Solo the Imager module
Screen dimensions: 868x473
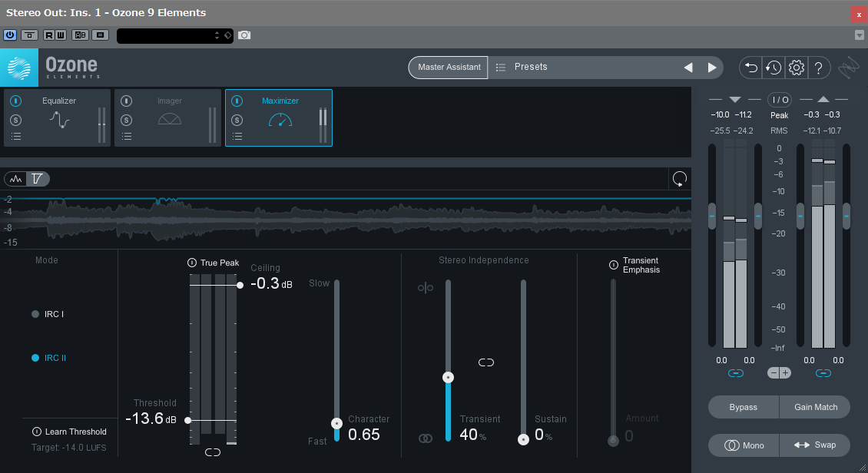(x=126, y=120)
